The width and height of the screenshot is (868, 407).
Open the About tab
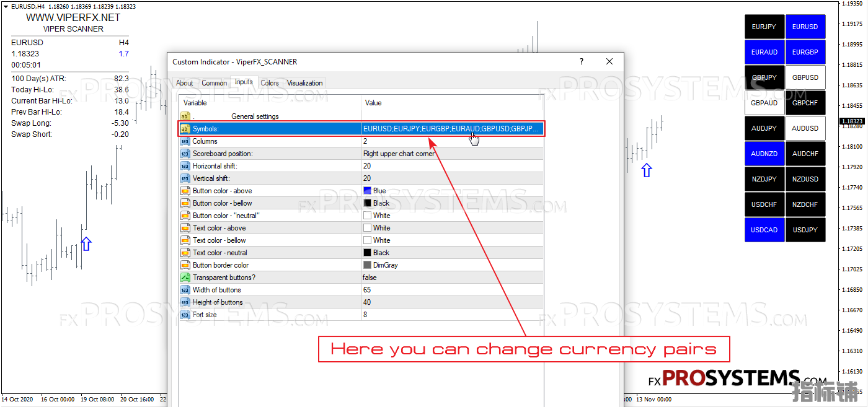tap(185, 83)
